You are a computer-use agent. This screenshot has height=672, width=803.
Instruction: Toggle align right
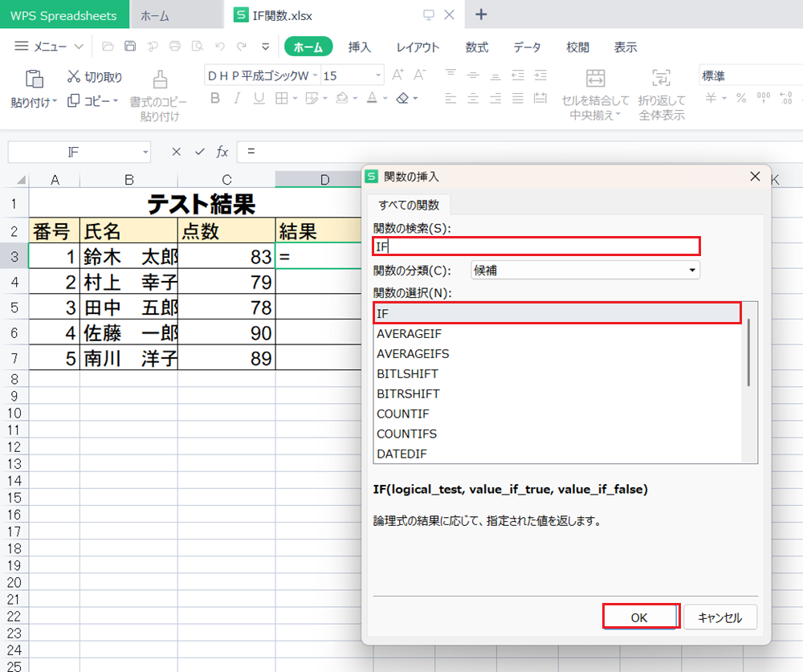pyautogui.click(x=495, y=98)
